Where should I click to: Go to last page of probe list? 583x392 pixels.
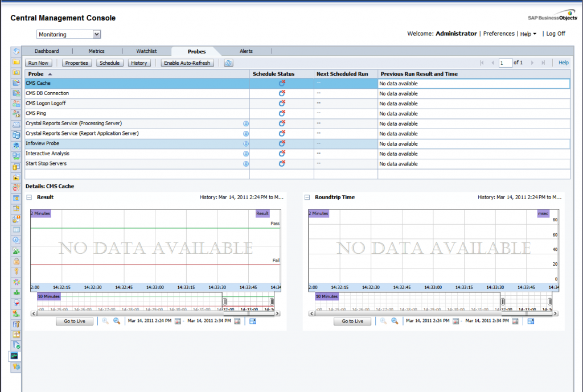click(x=543, y=63)
